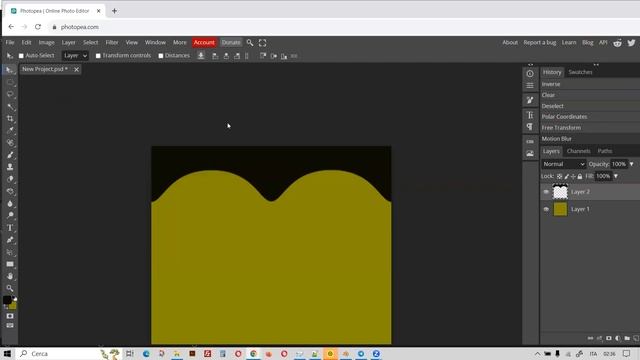Select the Magic Wand tool

pos(10,107)
